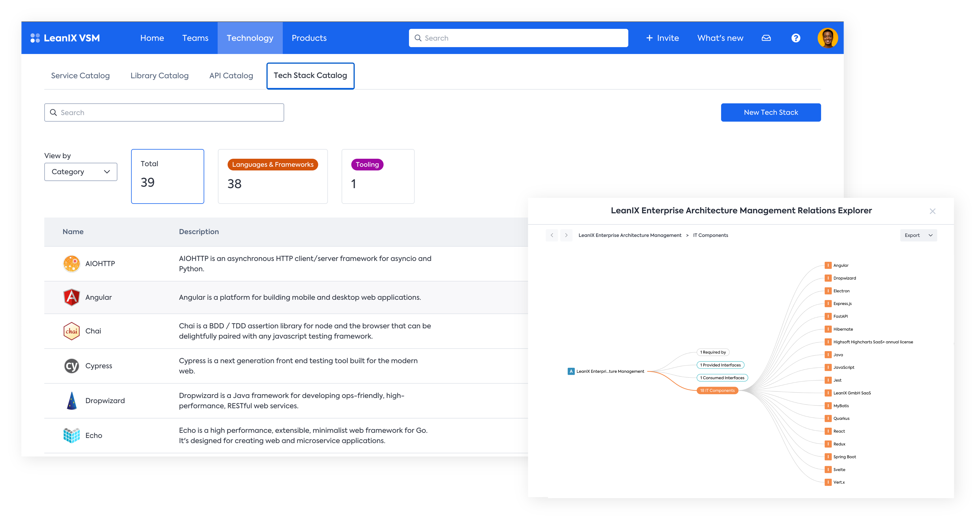Expand the 1 Provided Interfaces relation
This screenshot has height=523, width=980.
click(x=720, y=365)
